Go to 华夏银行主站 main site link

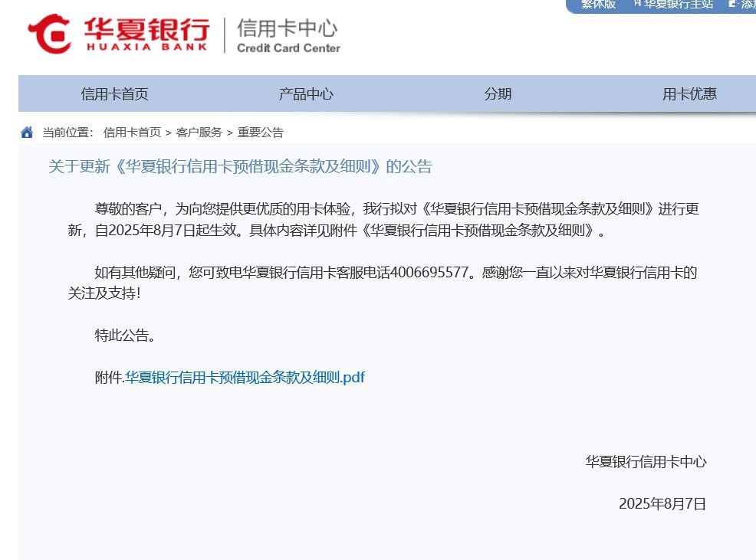(679, 5)
